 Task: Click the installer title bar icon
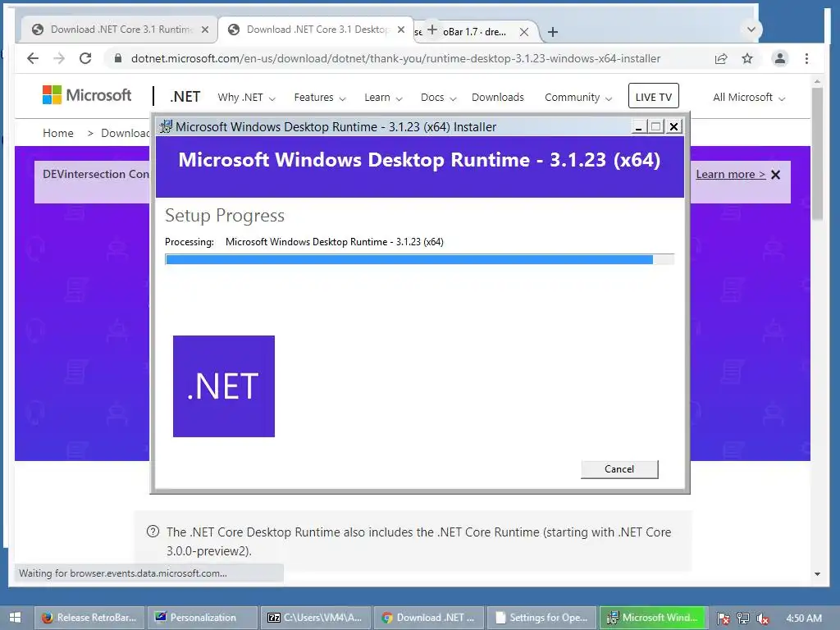(166, 126)
